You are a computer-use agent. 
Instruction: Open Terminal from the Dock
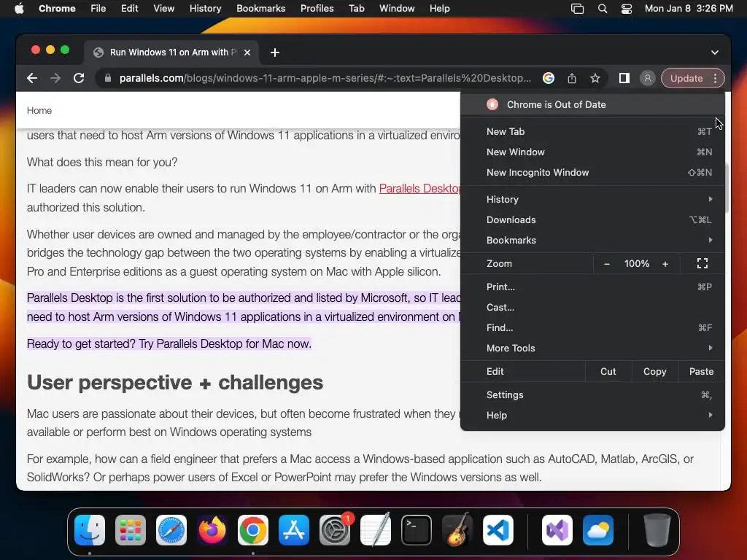pyautogui.click(x=417, y=530)
